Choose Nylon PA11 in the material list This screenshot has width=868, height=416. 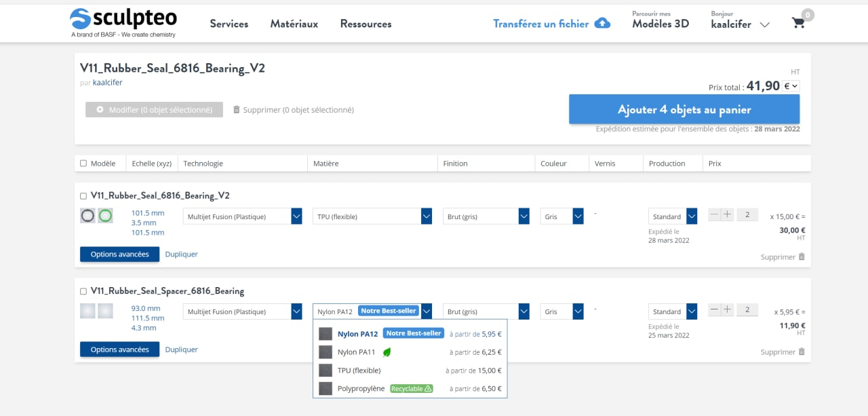click(410, 352)
